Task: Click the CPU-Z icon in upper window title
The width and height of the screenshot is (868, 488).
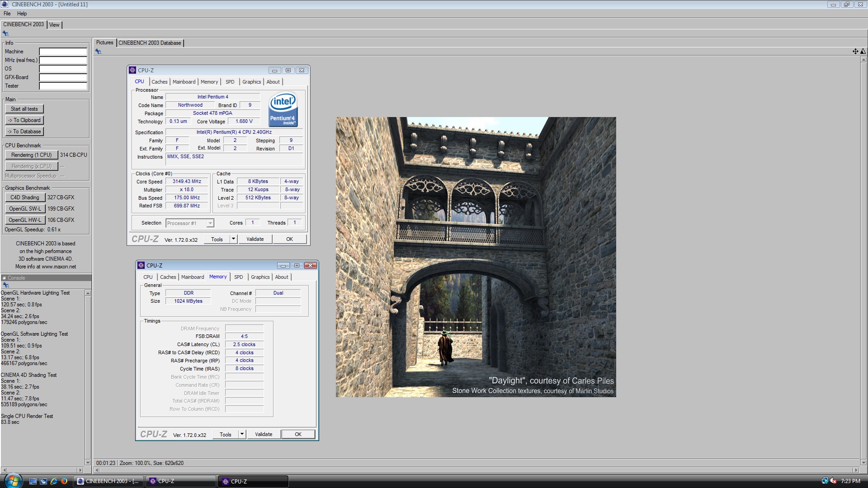Action: tap(132, 70)
